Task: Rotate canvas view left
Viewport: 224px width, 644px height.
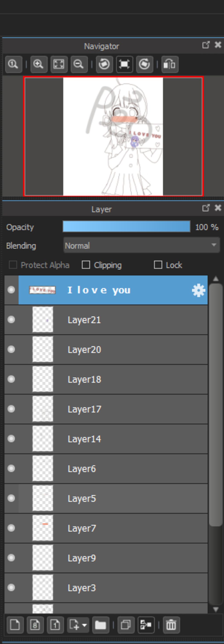Action: click(104, 65)
